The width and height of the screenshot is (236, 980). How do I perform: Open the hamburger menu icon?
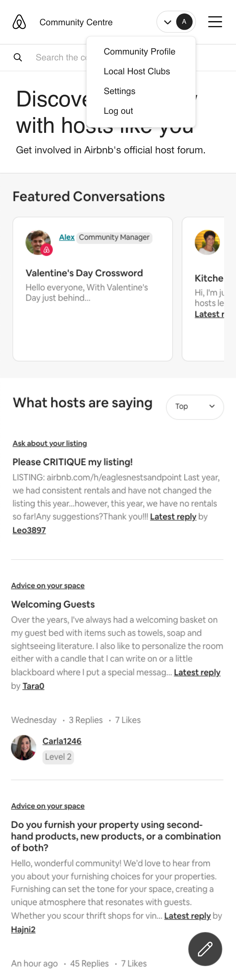[215, 22]
